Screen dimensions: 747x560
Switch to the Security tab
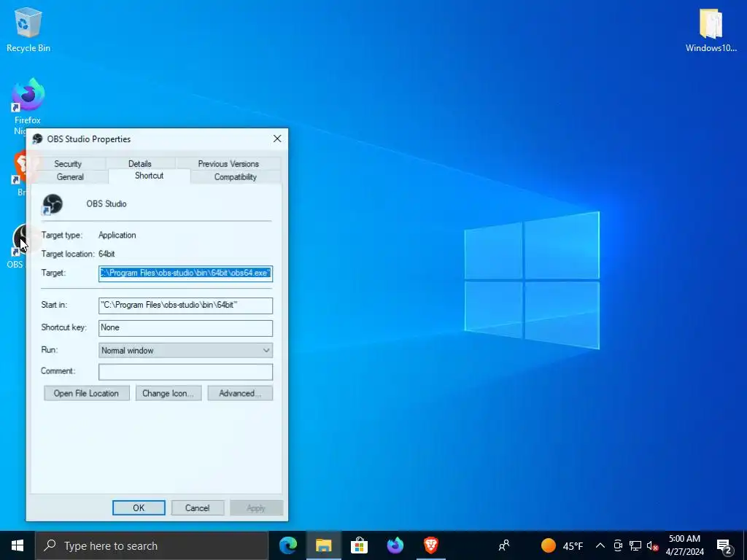pos(68,163)
